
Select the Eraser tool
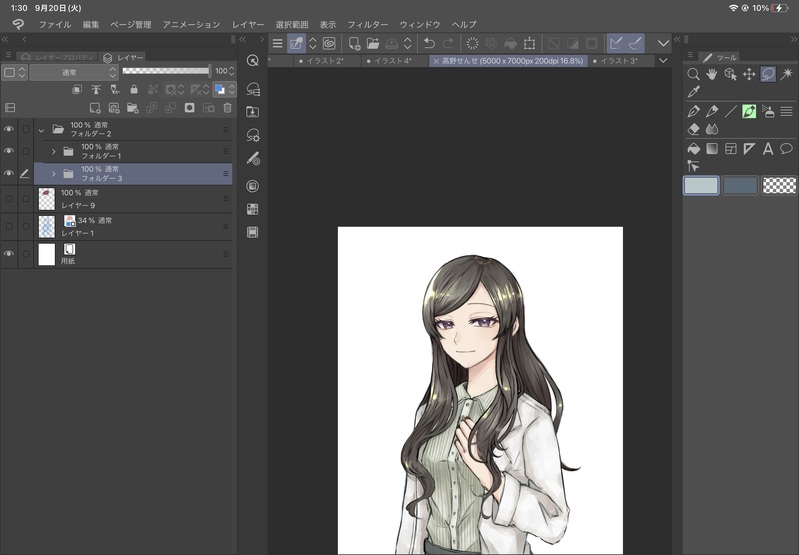[x=693, y=129]
